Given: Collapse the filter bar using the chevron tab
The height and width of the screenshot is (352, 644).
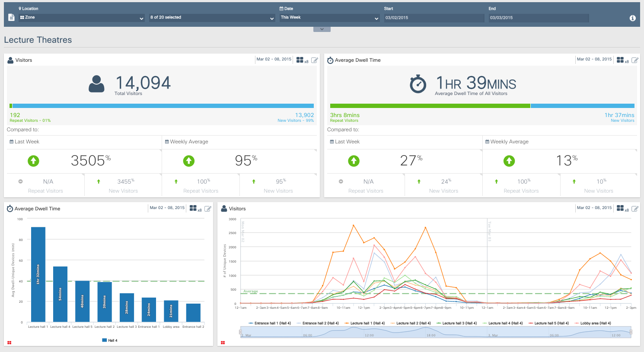Looking at the screenshot, I should [x=322, y=29].
